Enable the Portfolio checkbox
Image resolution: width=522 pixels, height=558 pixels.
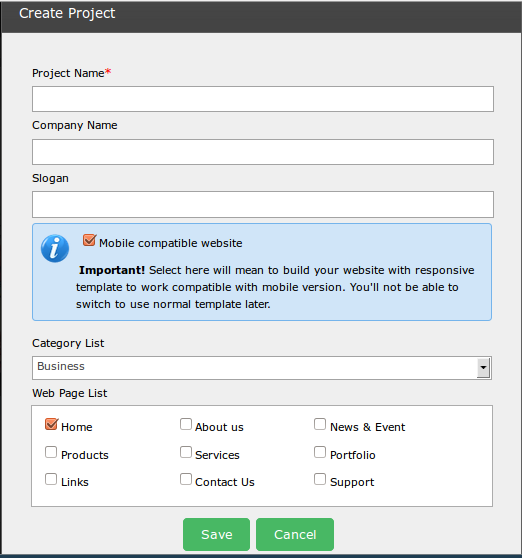point(320,452)
